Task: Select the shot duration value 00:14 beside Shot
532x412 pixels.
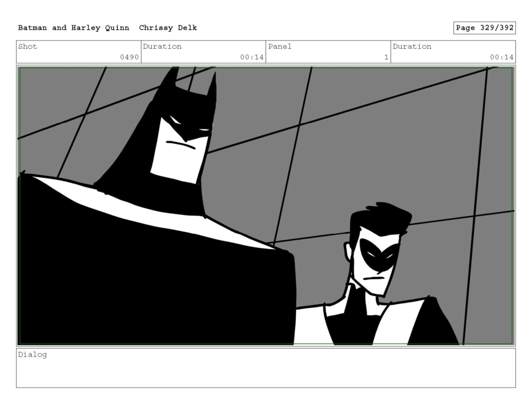Action: pyautogui.click(x=252, y=57)
